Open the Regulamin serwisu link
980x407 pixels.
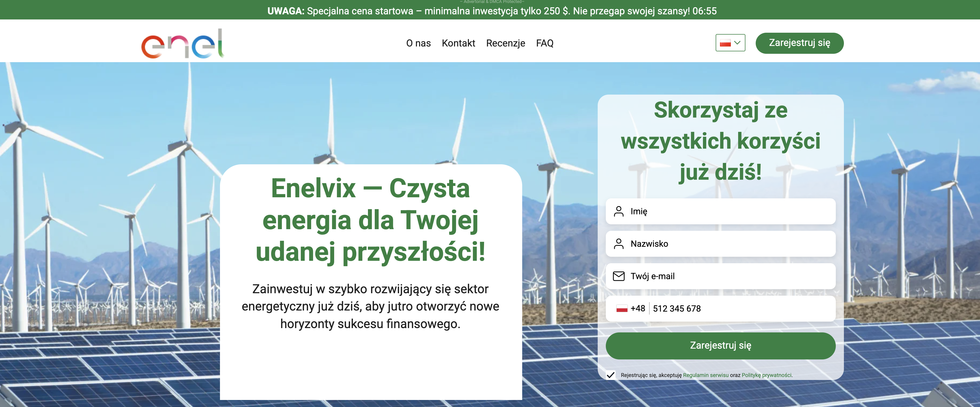(x=705, y=375)
